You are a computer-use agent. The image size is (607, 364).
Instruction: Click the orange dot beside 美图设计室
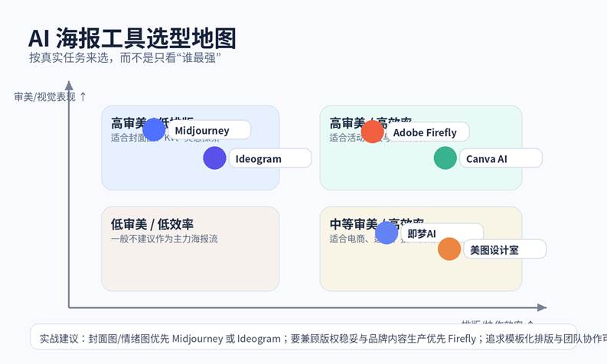[449, 249]
